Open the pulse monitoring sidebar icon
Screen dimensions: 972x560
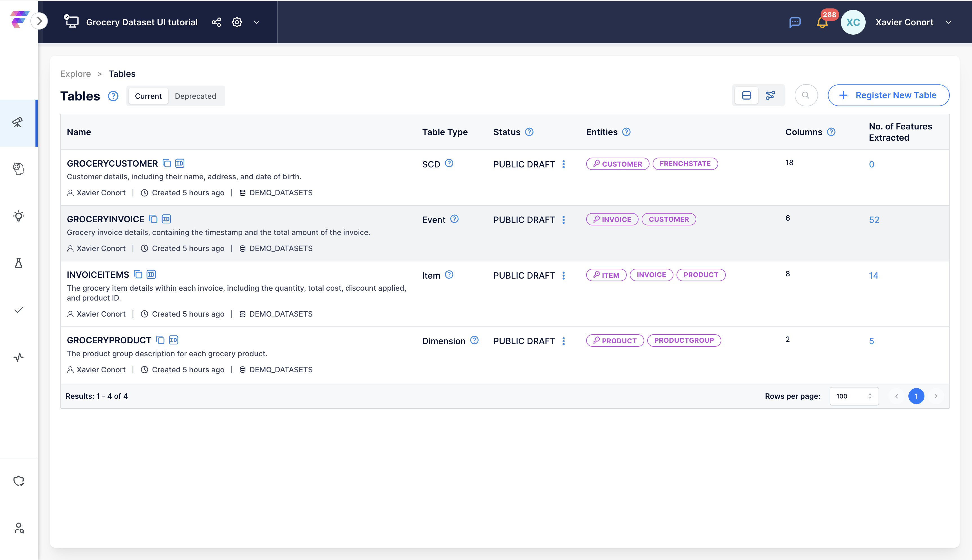pos(19,357)
